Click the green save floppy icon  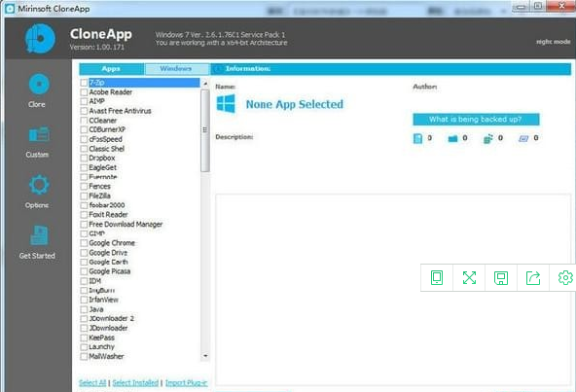[501, 278]
